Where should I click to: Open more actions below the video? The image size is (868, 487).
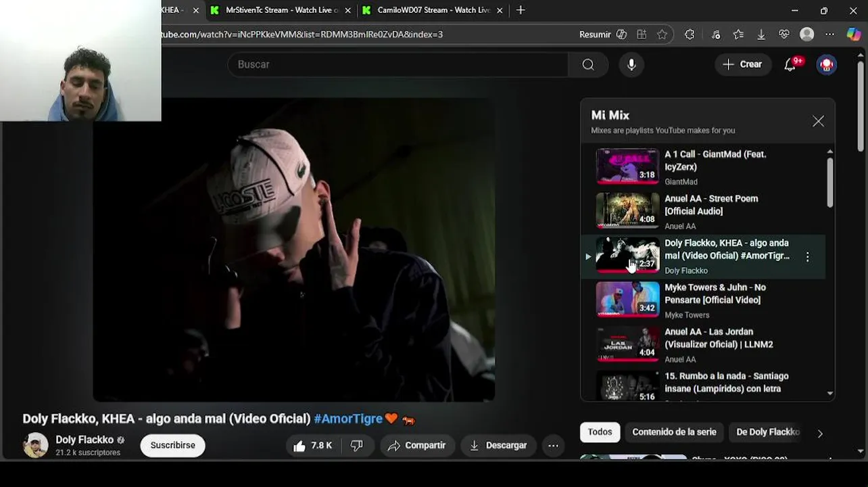pyautogui.click(x=553, y=445)
